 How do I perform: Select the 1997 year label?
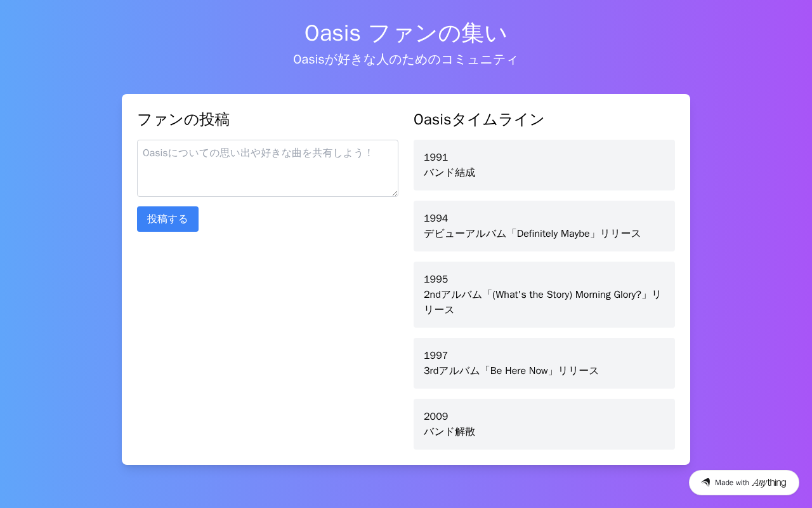436,356
